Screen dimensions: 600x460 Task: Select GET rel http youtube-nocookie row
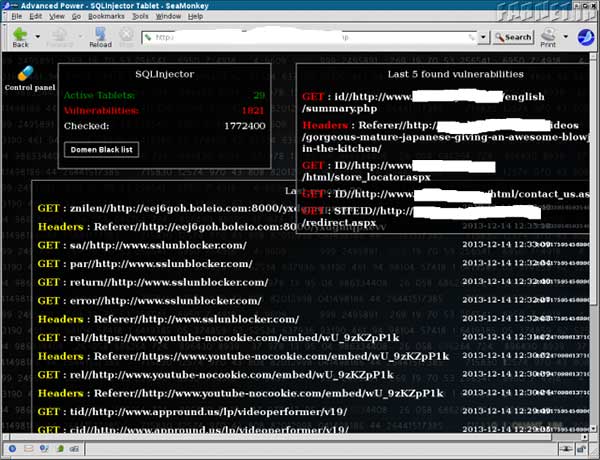pyautogui.click(x=216, y=374)
